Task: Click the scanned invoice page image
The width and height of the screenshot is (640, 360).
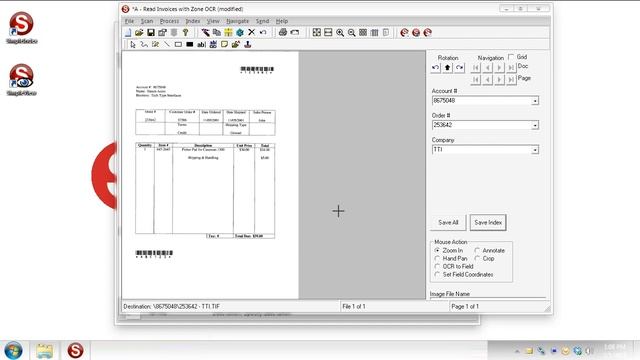Action: pos(210,175)
